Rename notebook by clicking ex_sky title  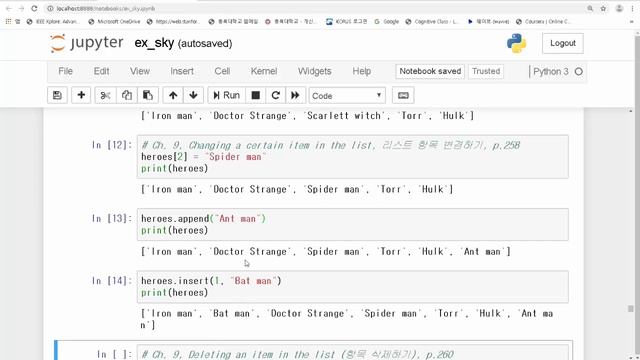coord(154,43)
